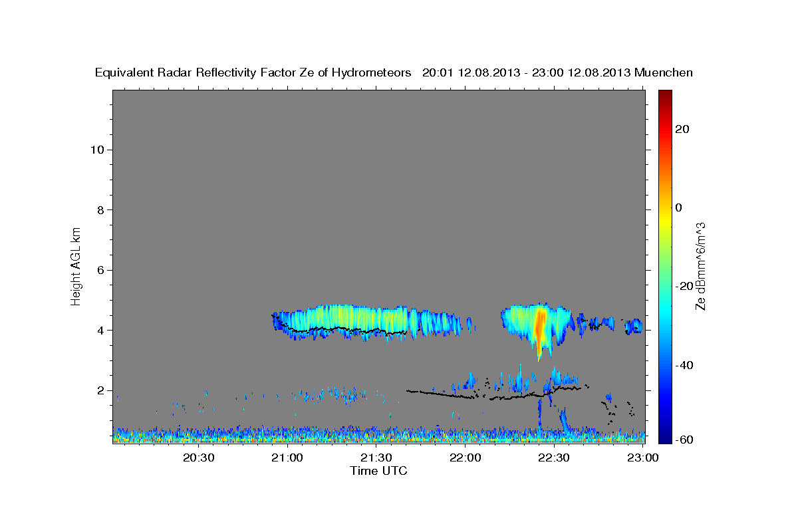Click the colorbar tick label 20
The width and height of the screenshot is (798, 532).
click(x=682, y=129)
